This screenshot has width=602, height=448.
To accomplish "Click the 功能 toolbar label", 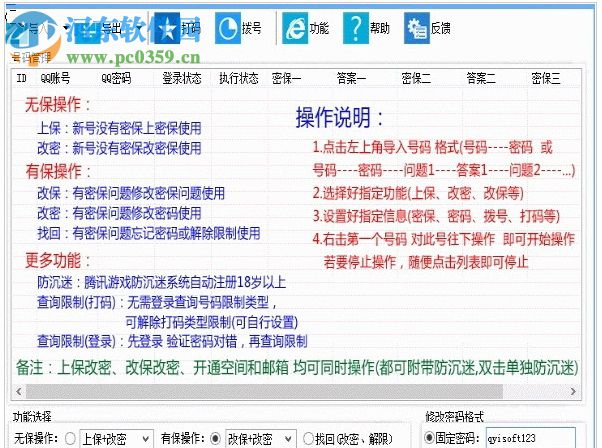I will coord(319,28).
